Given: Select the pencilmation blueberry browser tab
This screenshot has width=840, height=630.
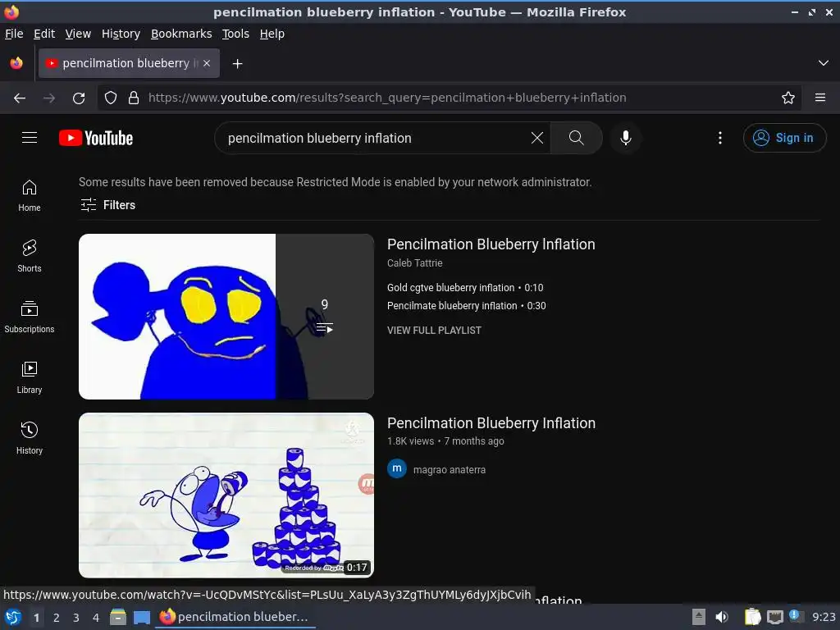Looking at the screenshot, I should click(129, 63).
